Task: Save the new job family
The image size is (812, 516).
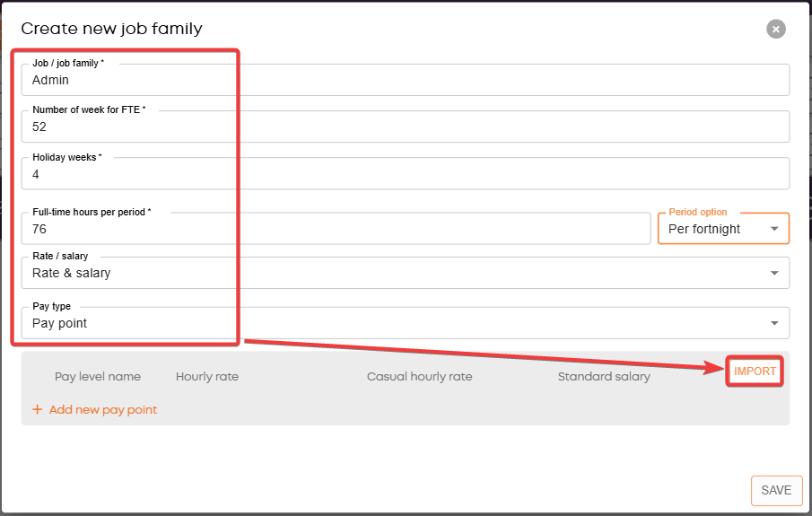Action: click(776, 490)
